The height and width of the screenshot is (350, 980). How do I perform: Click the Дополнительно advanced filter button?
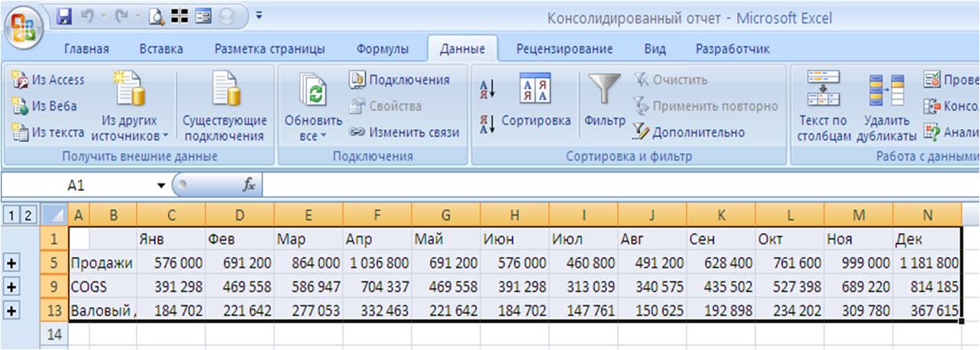click(689, 132)
